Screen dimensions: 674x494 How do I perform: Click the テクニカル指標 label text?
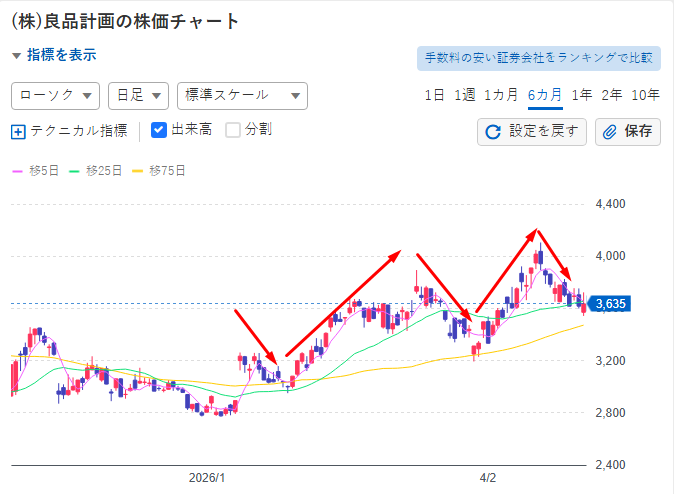coord(79,131)
